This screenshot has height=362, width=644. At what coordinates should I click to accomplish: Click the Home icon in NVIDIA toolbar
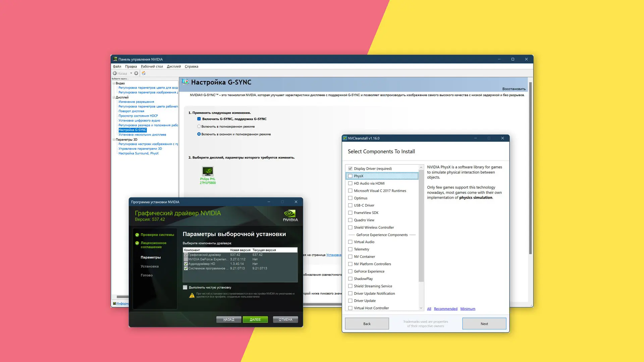(144, 73)
